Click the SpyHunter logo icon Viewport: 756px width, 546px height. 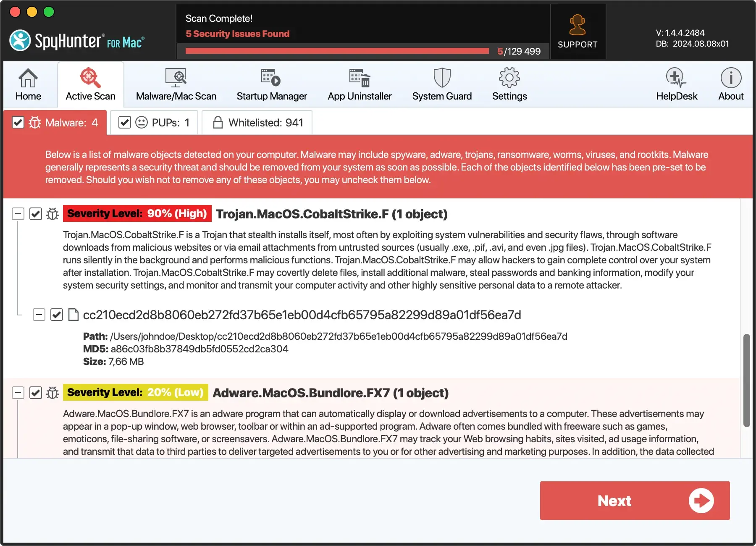coord(20,40)
